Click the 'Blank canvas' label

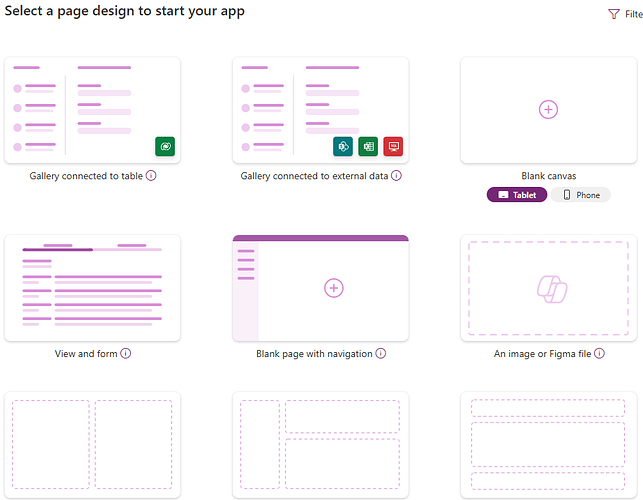click(x=549, y=176)
